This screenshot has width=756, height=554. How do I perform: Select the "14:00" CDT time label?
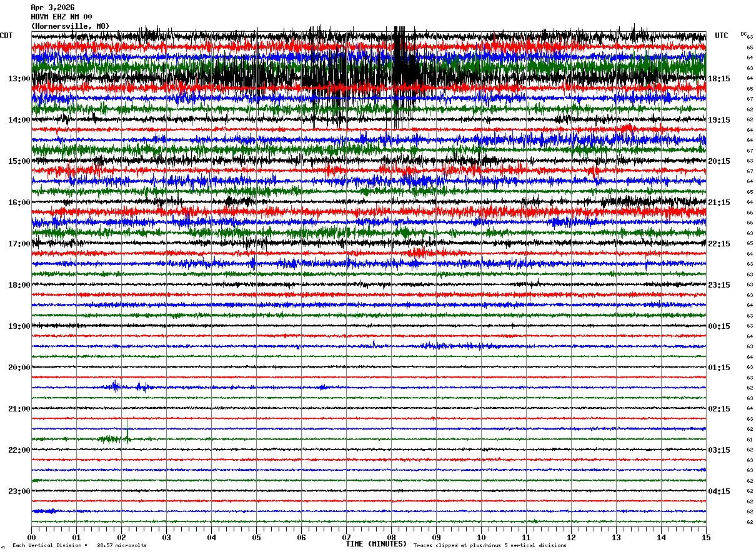19,120
